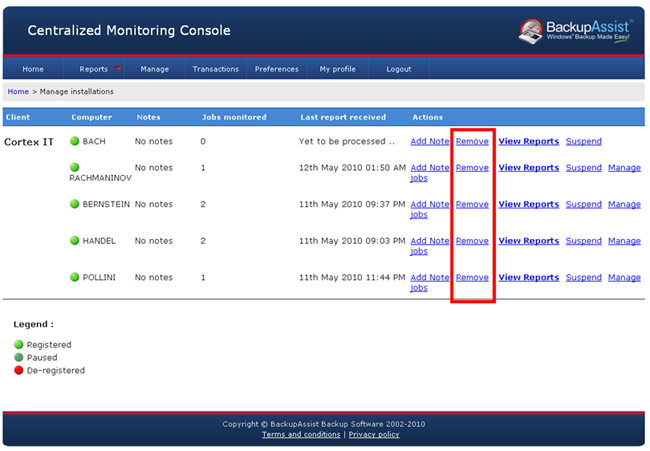Click the Registered legend green icon

point(19,344)
